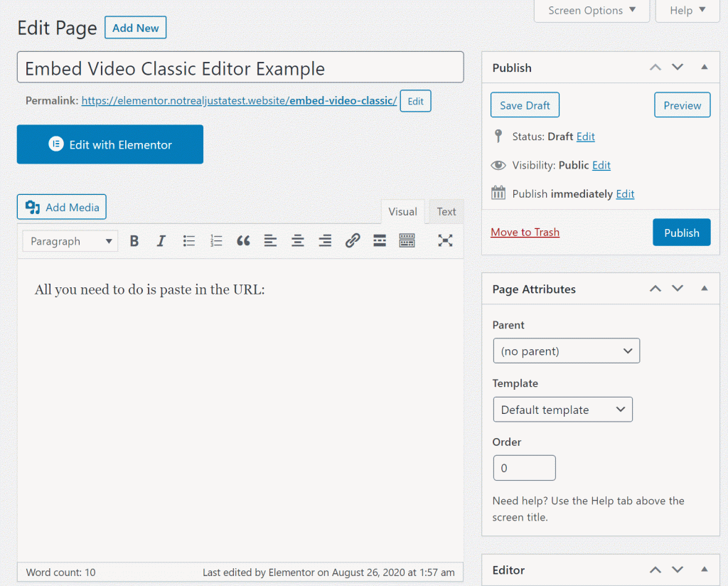728x586 pixels.
Task: Collapse the Publish panel
Action: tap(705, 68)
